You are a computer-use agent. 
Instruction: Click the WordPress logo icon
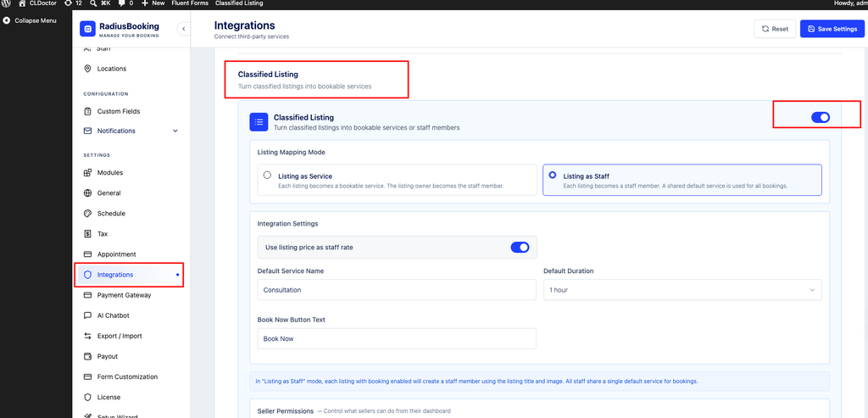(x=7, y=3)
